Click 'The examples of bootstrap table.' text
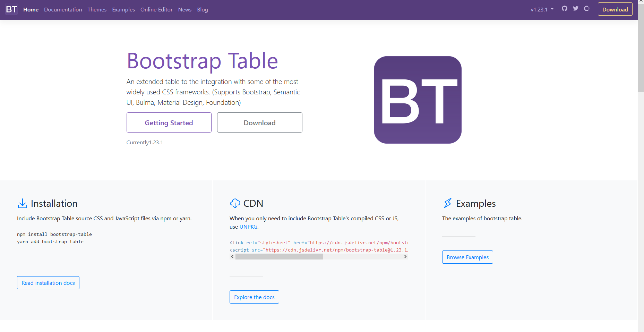 click(x=482, y=219)
